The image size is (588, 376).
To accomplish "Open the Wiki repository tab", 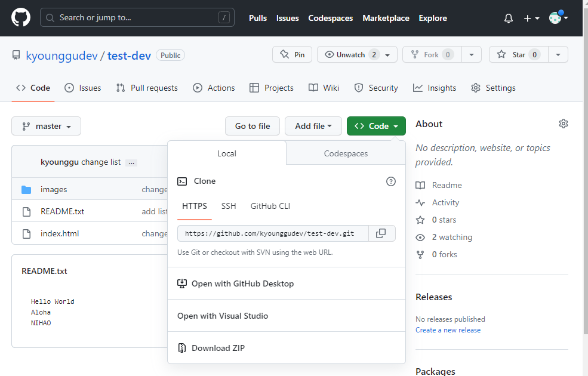I will coord(324,88).
